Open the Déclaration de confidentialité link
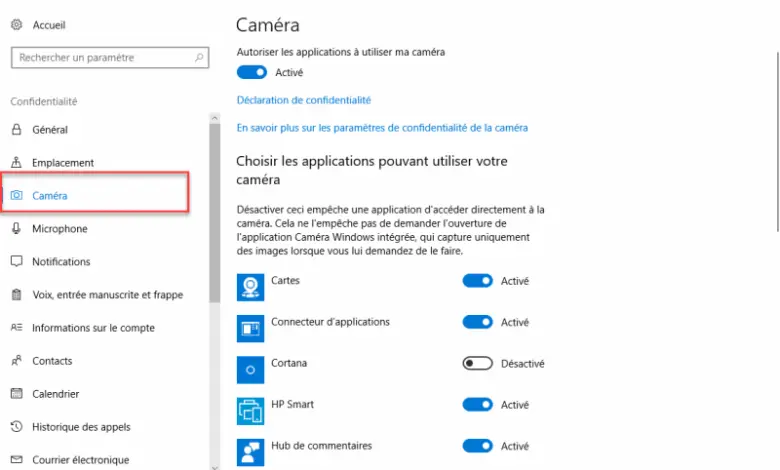 coord(304,100)
